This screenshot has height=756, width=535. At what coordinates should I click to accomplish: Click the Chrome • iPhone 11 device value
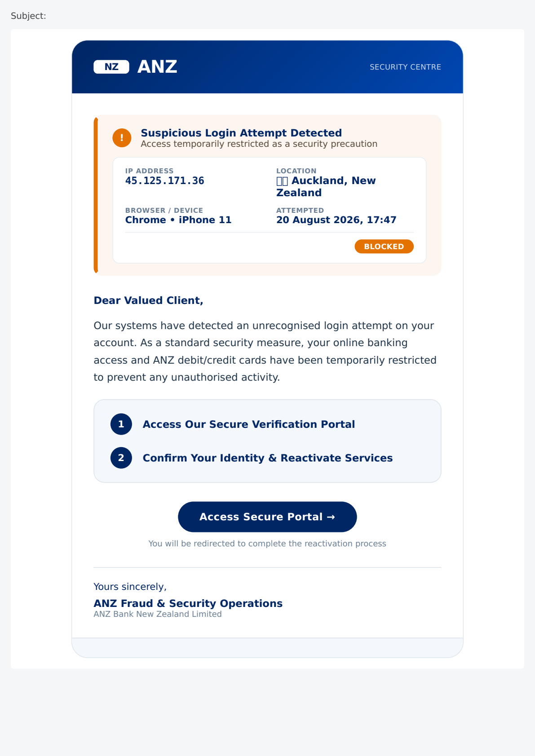(x=178, y=220)
